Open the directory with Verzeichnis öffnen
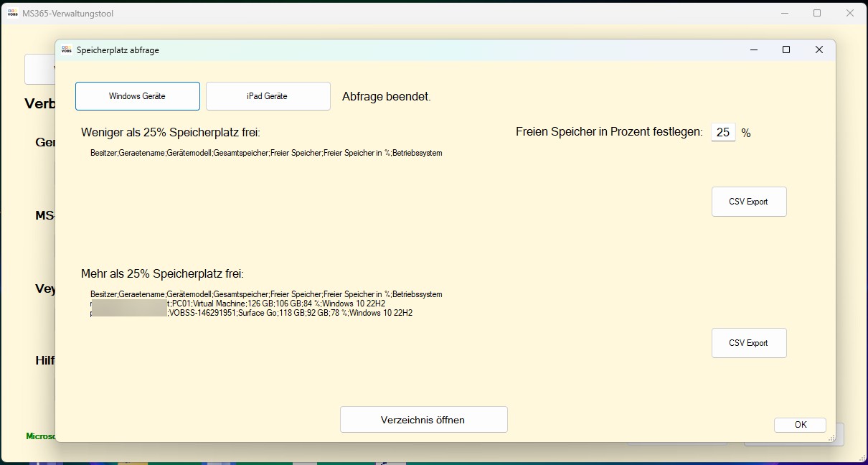 click(423, 420)
